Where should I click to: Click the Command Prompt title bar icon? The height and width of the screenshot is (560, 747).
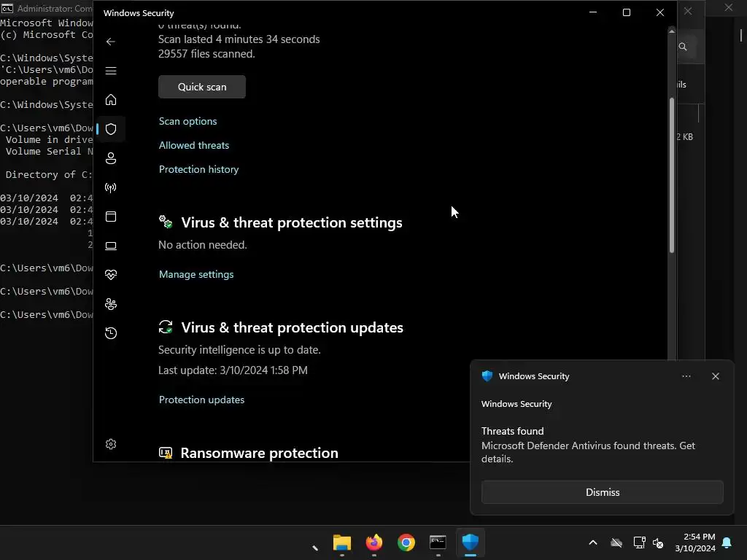click(7, 8)
